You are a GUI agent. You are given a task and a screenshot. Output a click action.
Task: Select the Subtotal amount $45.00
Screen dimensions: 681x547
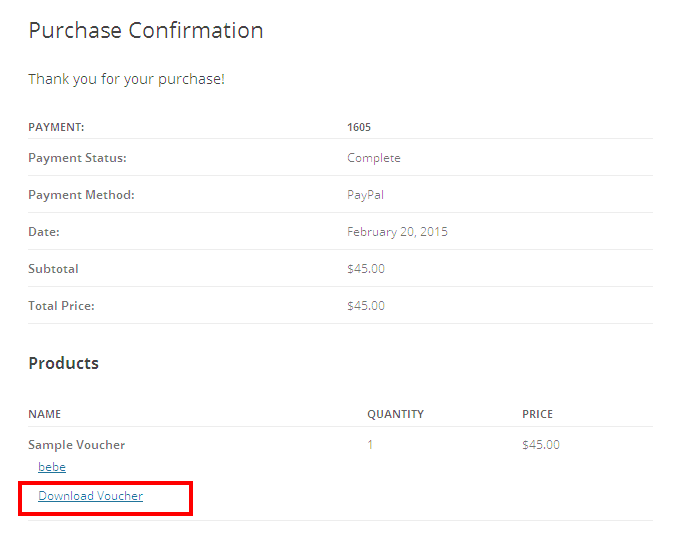click(x=366, y=269)
